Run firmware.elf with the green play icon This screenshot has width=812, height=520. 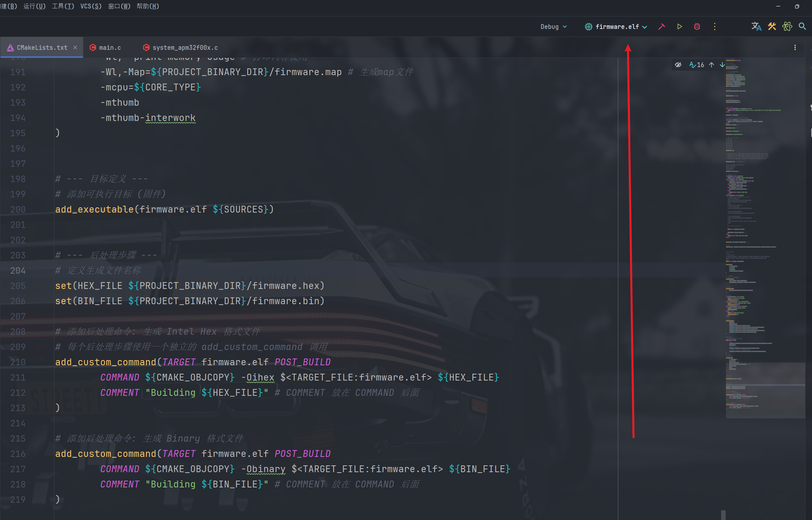(679, 27)
